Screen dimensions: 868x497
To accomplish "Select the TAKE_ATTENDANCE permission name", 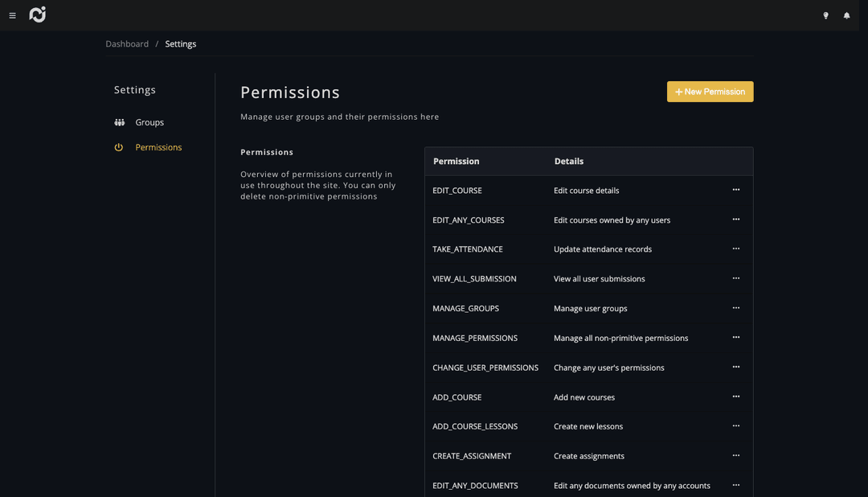I will pos(468,249).
